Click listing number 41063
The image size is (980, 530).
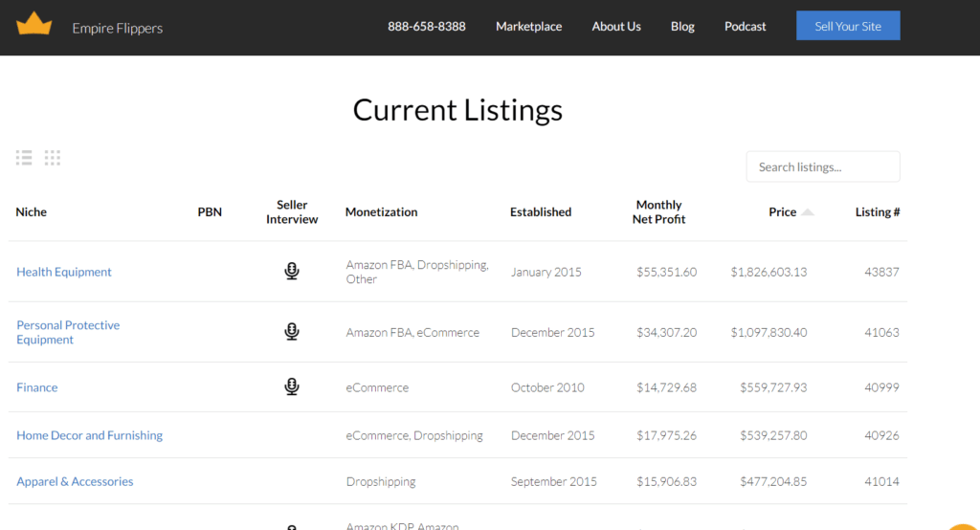pos(881,333)
